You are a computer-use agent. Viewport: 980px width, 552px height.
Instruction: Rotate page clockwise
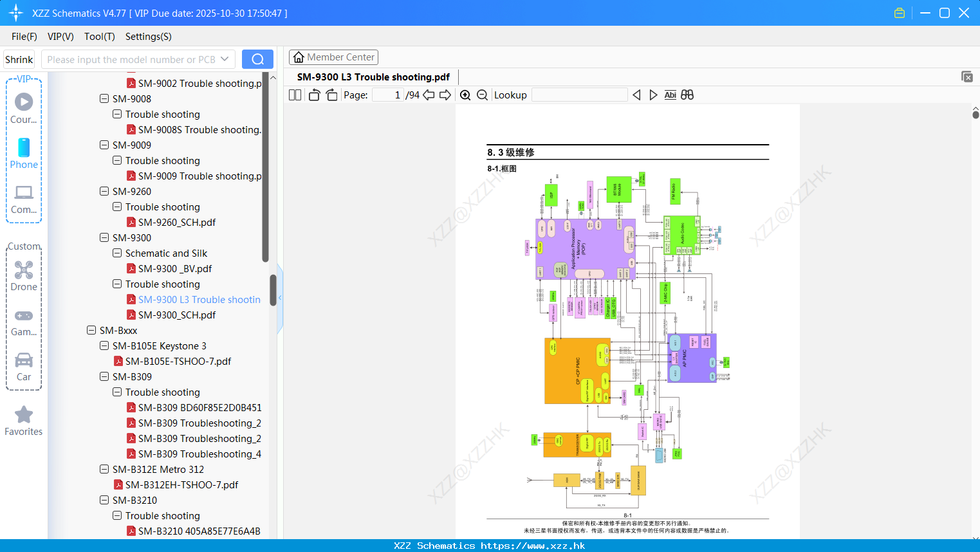332,95
